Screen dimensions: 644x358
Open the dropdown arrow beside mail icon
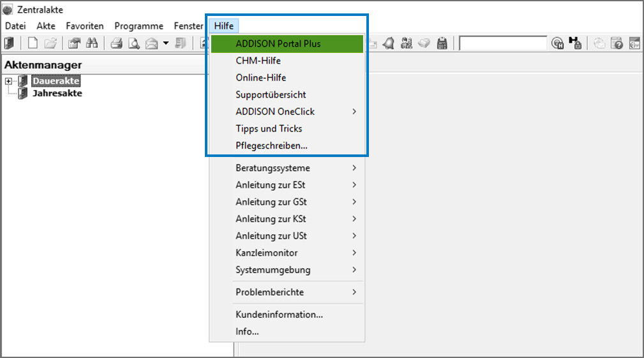pyautogui.click(x=166, y=43)
